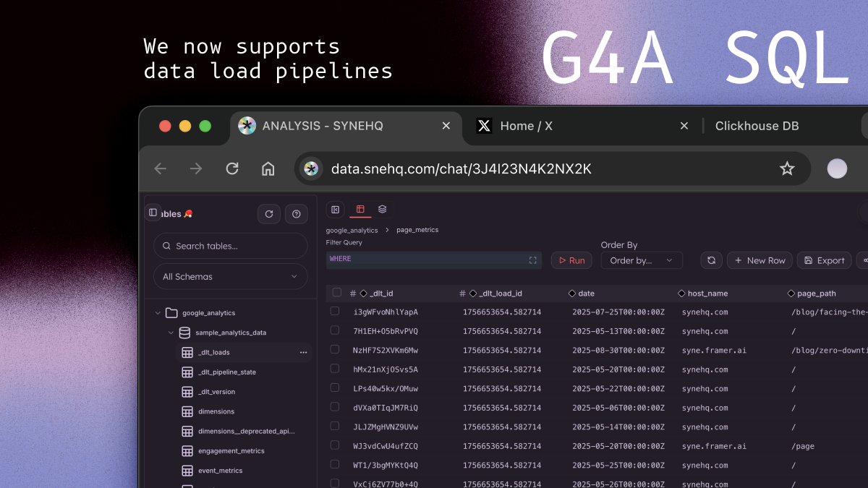Screen dimensions: 868x488
Task: Check the row NzHF7S2XVKm6Mw checkbox
Action: tap(335, 349)
